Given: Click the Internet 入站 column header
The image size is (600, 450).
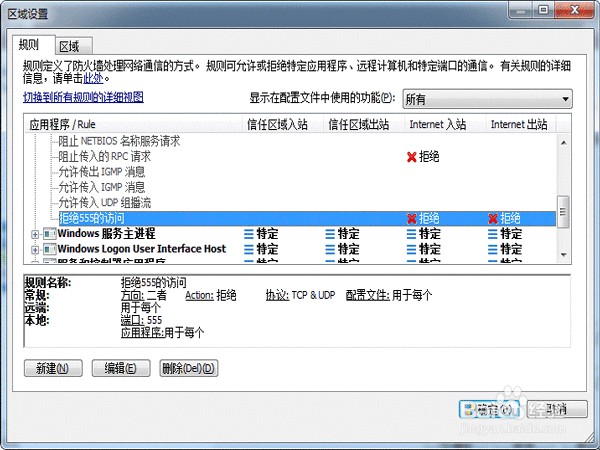Looking at the screenshot, I should click(x=445, y=124).
